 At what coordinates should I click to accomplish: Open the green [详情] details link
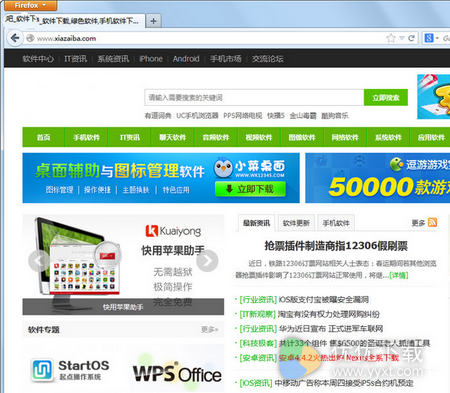click(399, 275)
